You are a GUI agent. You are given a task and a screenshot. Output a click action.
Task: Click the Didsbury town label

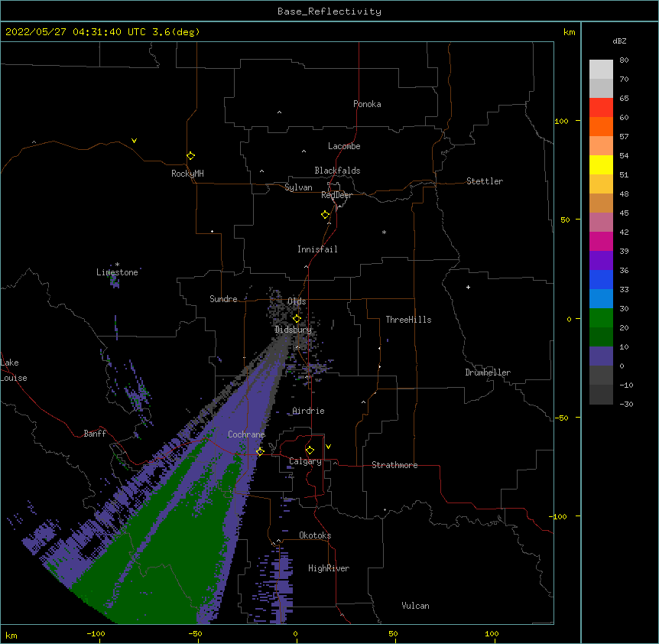pyautogui.click(x=293, y=330)
